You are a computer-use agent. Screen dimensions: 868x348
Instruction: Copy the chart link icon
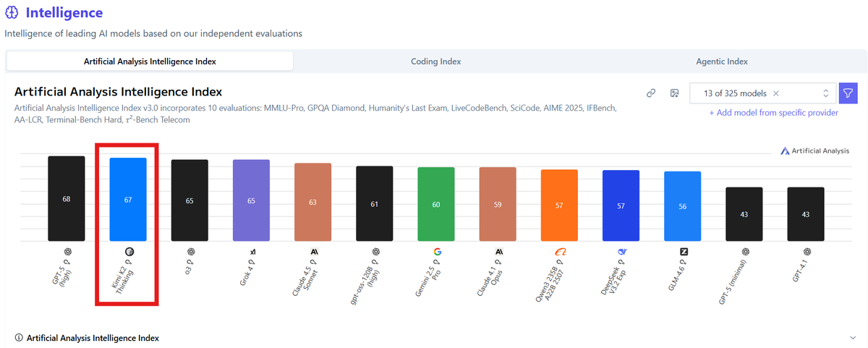click(x=651, y=93)
